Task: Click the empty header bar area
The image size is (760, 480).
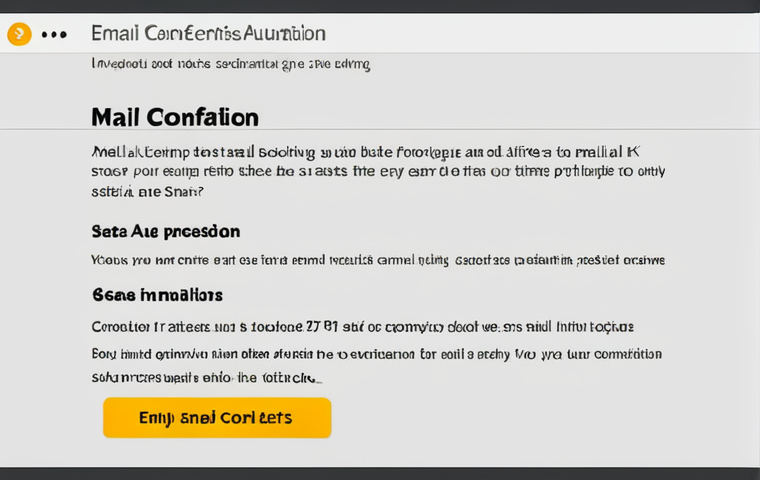Action: [x=533, y=33]
